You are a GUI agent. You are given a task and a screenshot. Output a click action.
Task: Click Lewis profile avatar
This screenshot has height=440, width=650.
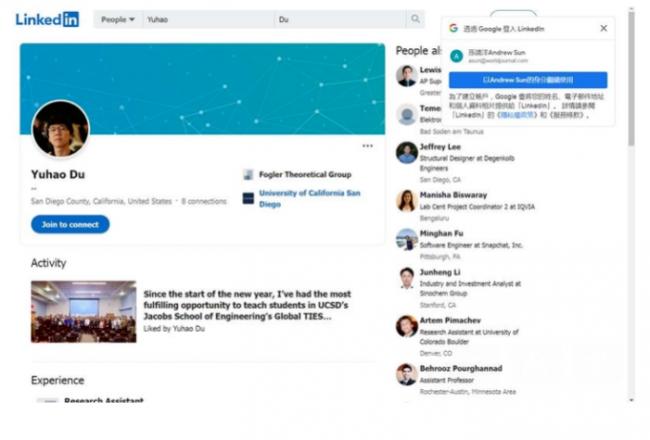click(x=407, y=75)
